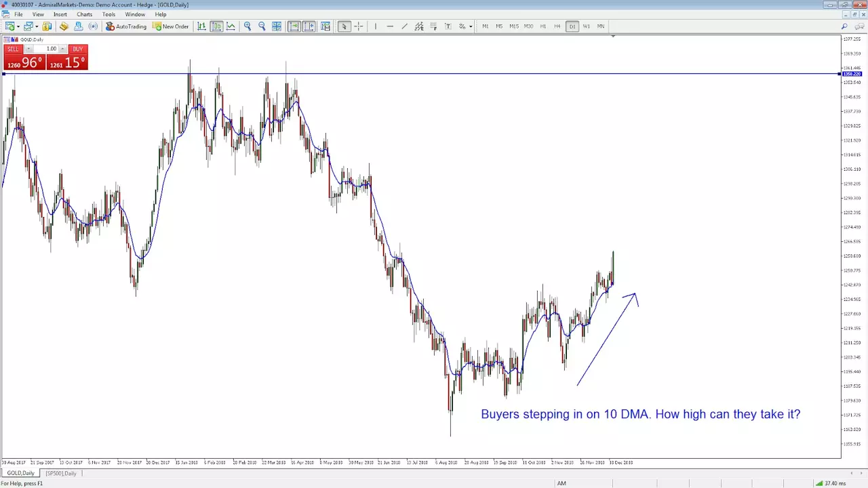Switch to the SP500,Daily chart tab
This screenshot has height=488, width=868.
click(x=61, y=473)
